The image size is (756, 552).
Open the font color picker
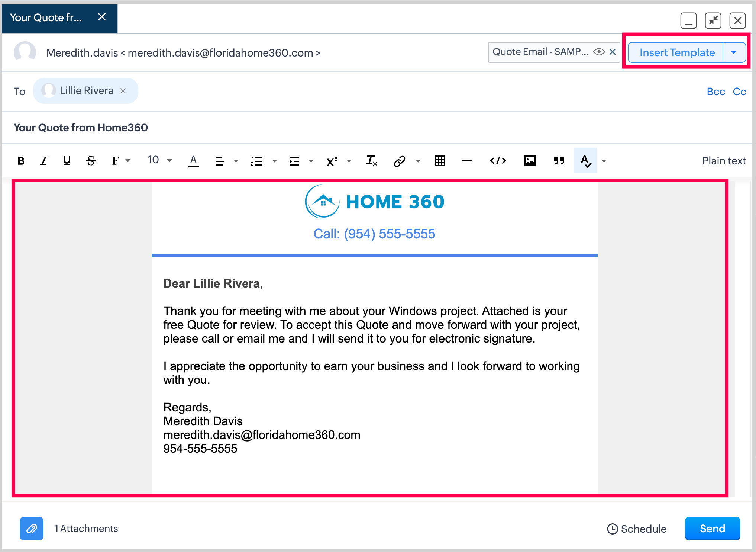(193, 161)
